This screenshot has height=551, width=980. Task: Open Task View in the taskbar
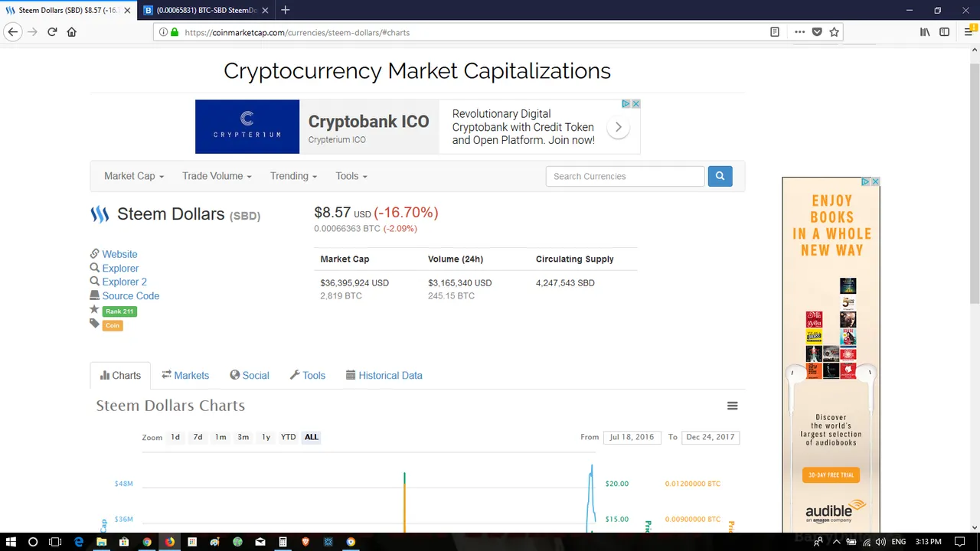pos(55,542)
